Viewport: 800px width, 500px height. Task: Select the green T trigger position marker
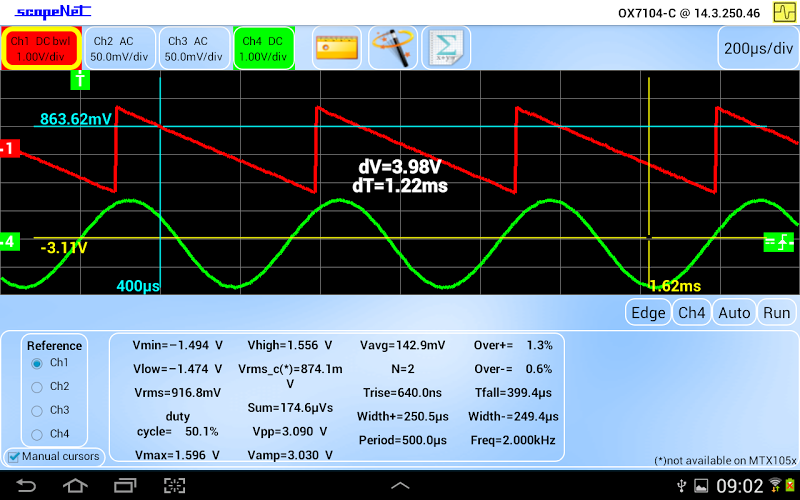(80, 80)
